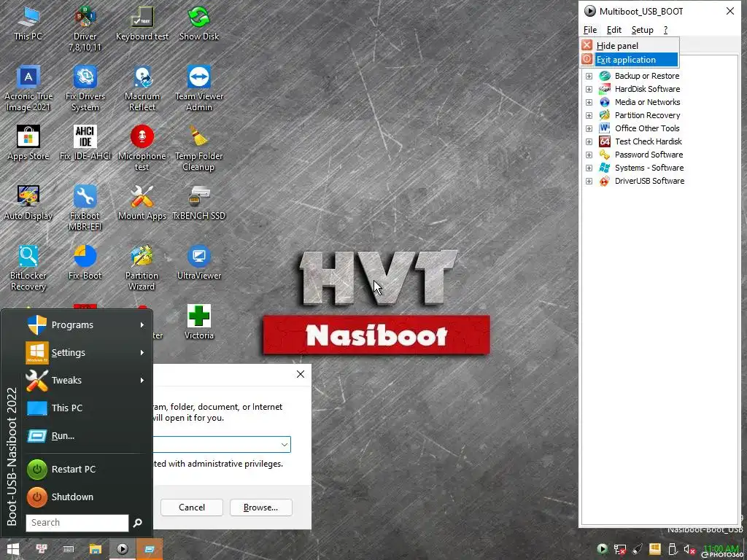747x560 pixels.
Task: Launch Acronic True Image 2021
Action: tap(28, 89)
